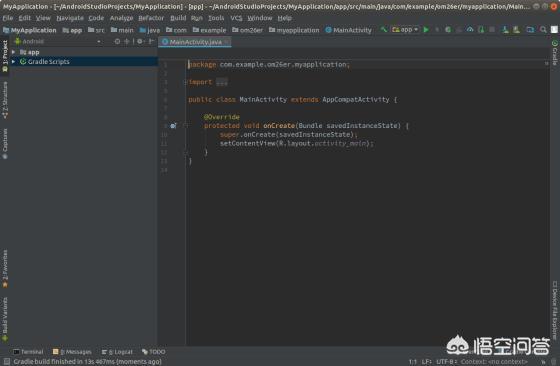Toggle the Structure tool window tab
The width and height of the screenshot is (560, 366).
click(x=5, y=100)
